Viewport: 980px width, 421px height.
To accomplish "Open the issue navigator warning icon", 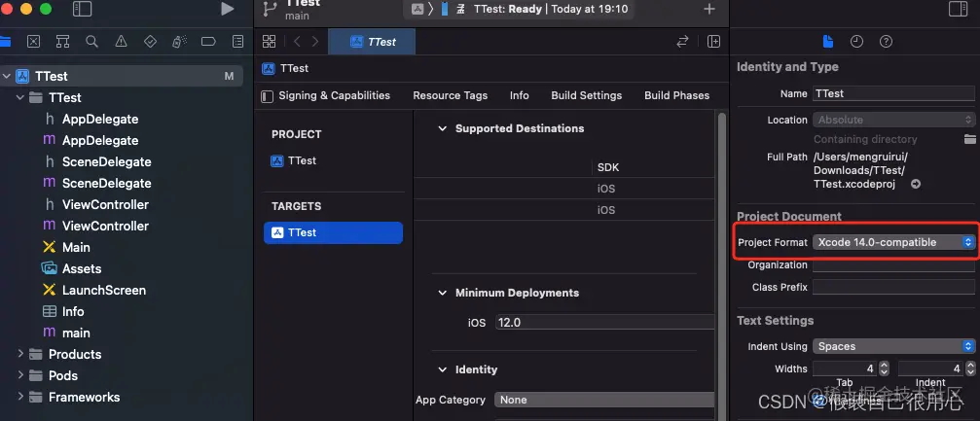I will [x=122, y=42].
